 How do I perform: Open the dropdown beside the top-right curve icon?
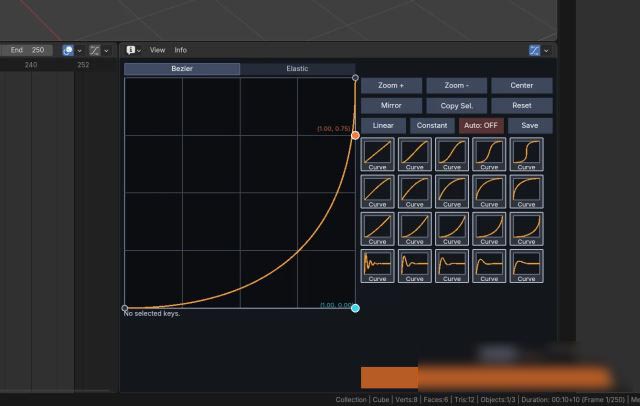coord(546,51)
